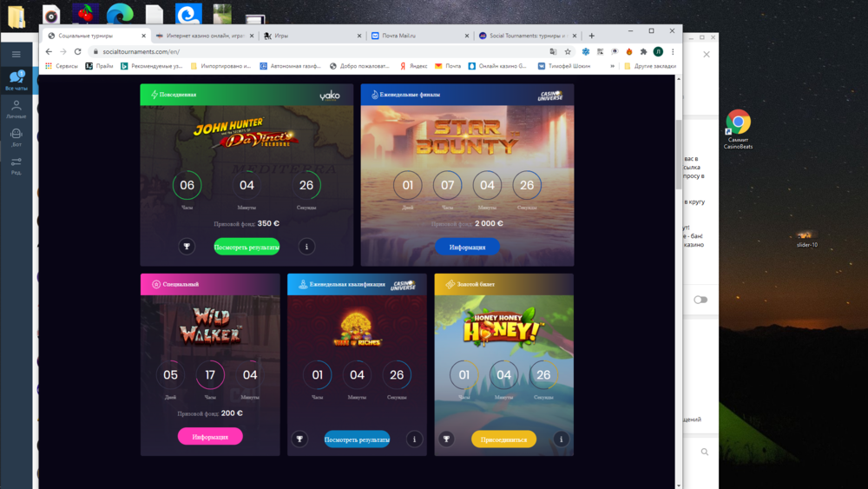This screenshot has height=489, width=868.
Task: Open 'Личные' chats folder in Telegram
Action: pos(16,109)
